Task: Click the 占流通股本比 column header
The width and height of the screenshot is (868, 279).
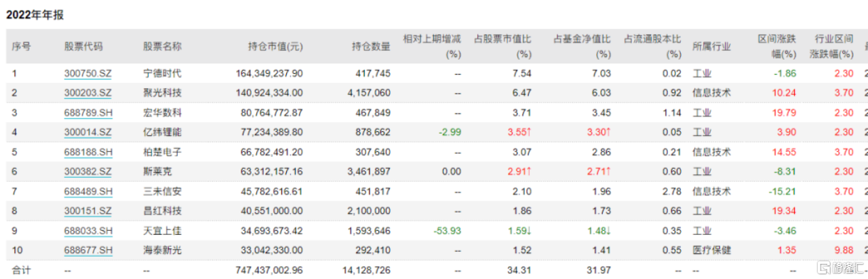Action: pyautogui.click(x=652, y=46)
